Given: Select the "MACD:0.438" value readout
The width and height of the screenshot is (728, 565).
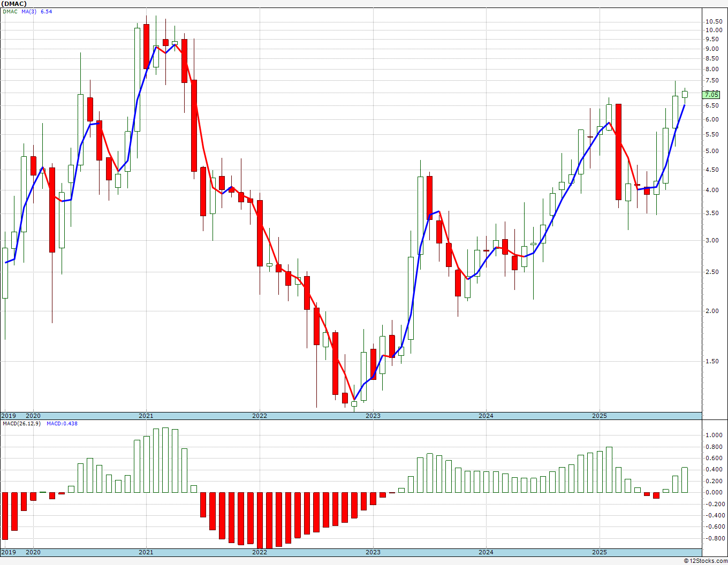Looking at the screenshot, I should click(x=62, y=424).
